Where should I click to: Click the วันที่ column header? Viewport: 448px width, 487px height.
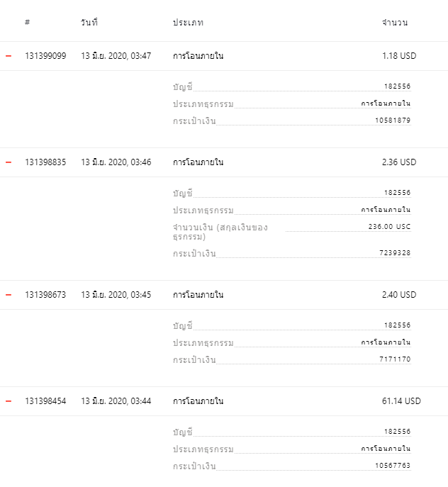click(89, 22)
